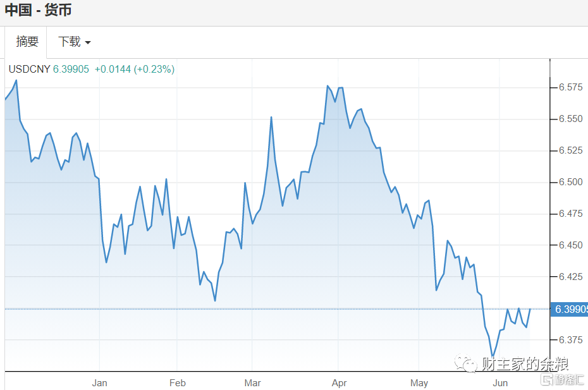
Task: Click the May label on the time axis
Action: [x=419, y=382]
